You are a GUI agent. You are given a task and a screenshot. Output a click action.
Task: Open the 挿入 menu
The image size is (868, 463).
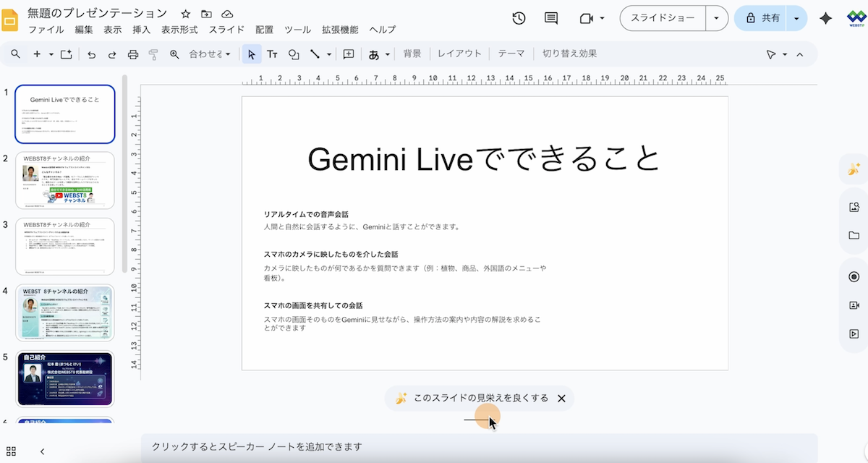[142, 30]
